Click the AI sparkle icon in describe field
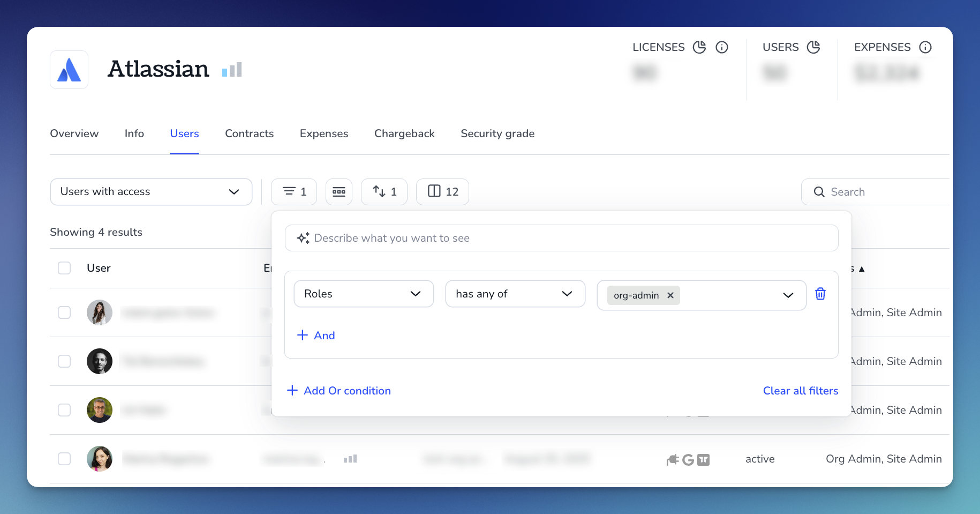The height and width of the screenshot is (514, 980). click(x=303, y=238)
